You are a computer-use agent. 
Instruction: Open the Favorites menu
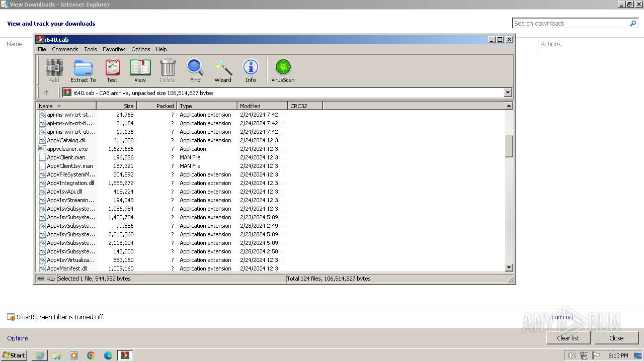coord(114,49)
